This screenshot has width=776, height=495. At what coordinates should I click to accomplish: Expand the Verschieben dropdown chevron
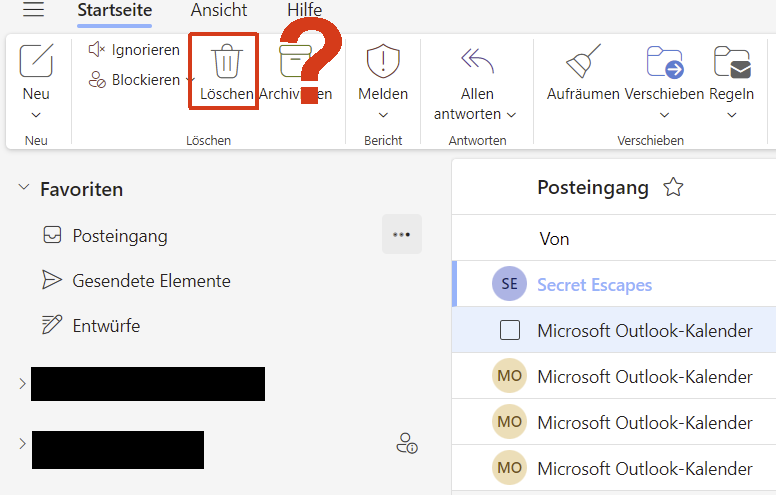coord(665,115)
